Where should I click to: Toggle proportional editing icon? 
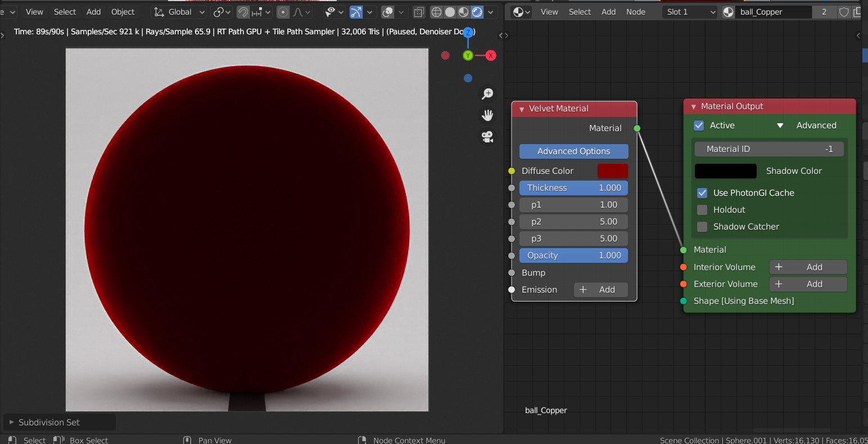(283, 12)
